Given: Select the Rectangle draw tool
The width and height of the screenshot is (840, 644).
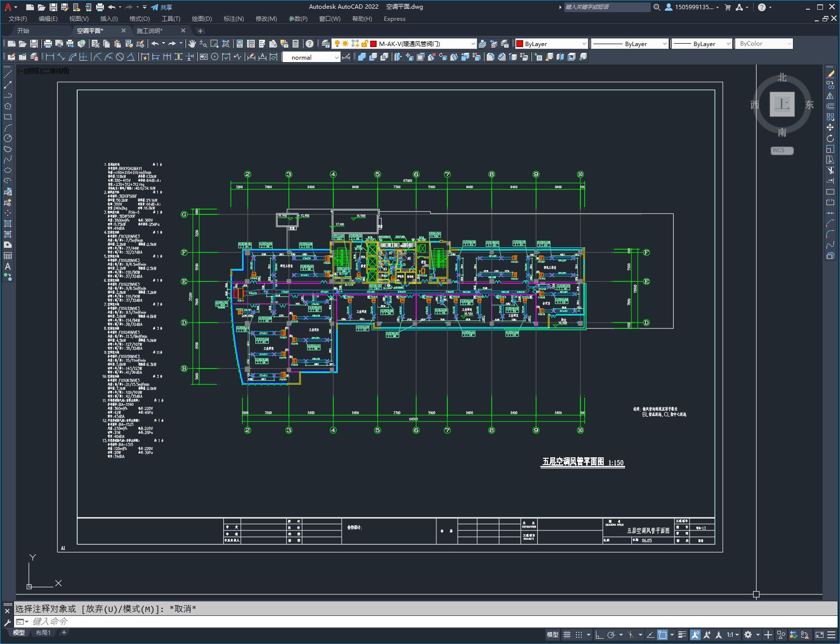Looking at the screenshot, I should (8, 117).
